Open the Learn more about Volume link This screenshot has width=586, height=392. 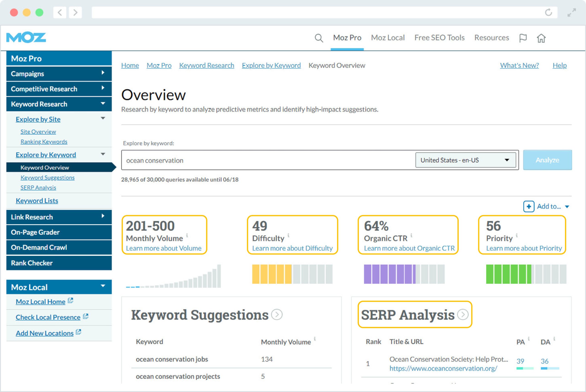(x=163, y=248)
